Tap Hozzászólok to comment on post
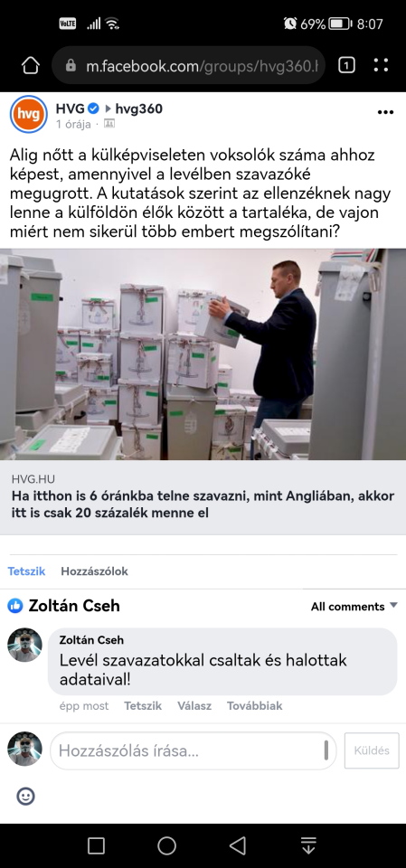 tap(94, 571)
